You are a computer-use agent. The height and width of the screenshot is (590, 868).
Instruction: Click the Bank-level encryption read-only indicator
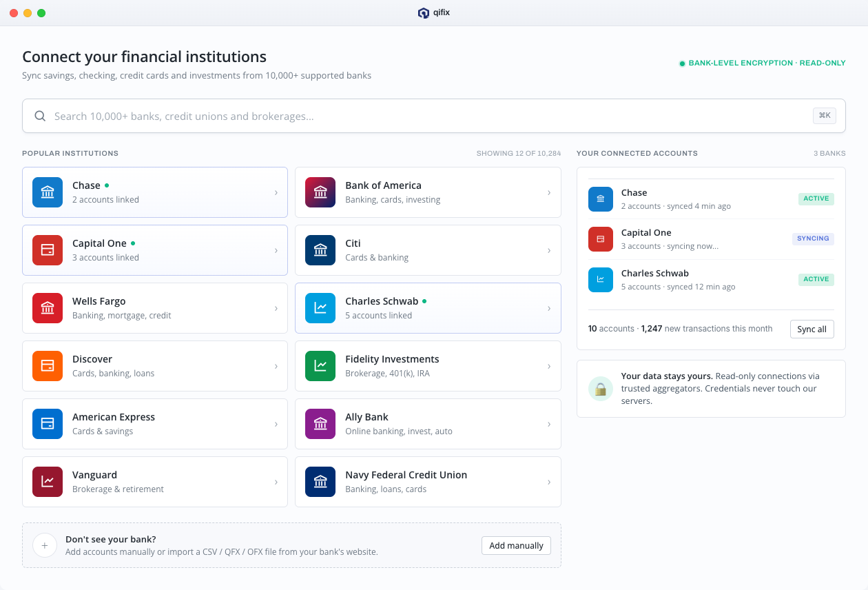763,63
